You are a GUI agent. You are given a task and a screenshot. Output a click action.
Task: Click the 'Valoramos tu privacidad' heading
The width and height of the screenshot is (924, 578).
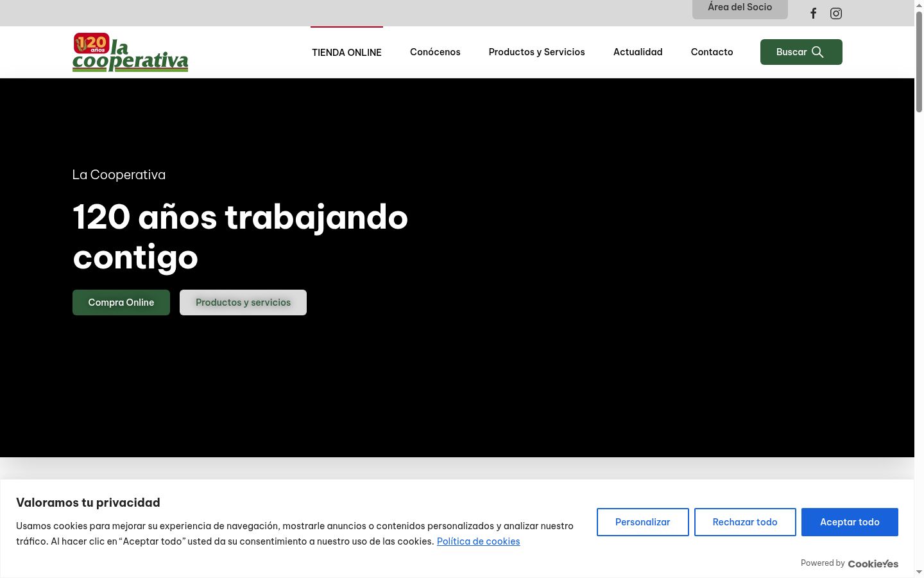pos(88,503)
